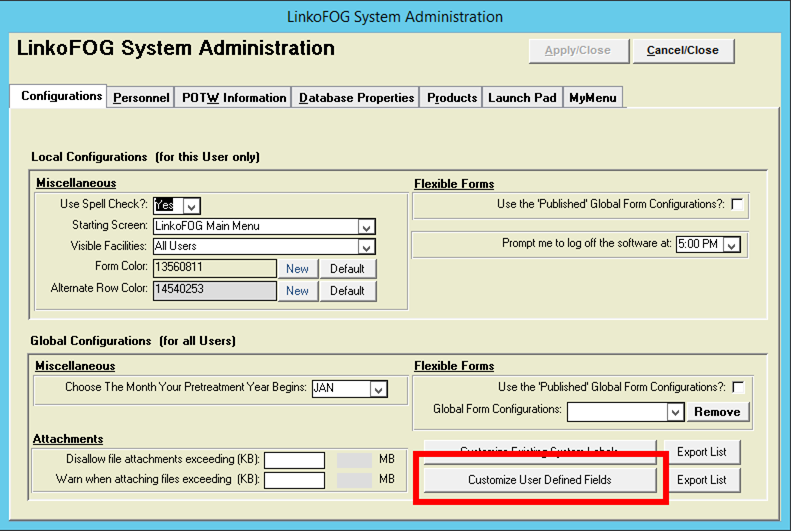This screenshot has width=791, height=531.
Task: Open the Products tab
Action: point(451,98)
